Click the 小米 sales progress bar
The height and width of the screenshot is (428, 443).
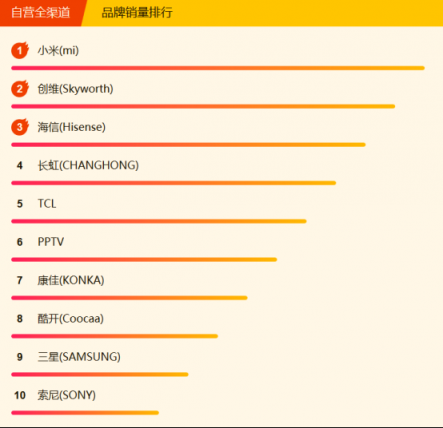pos(218,68)
